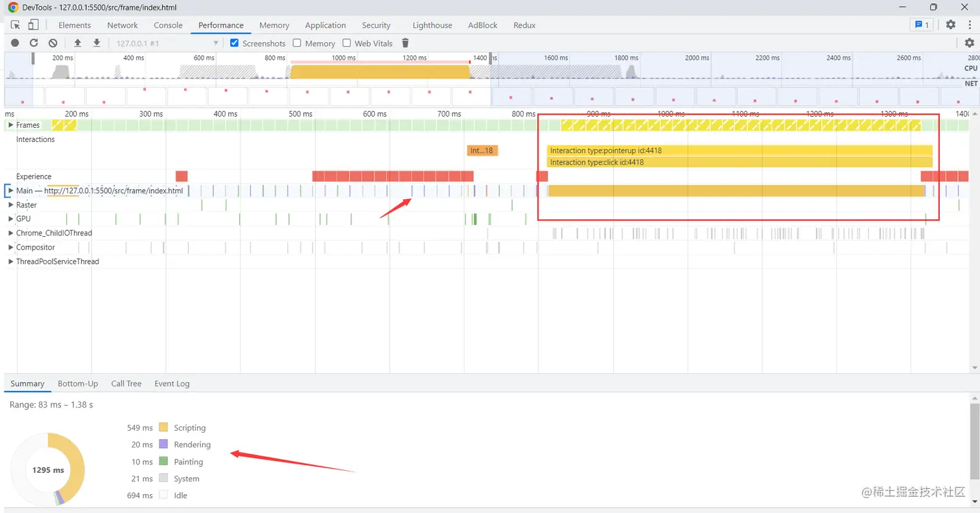Switch to the Elements tab
The width and height of the screenshot is (980, 513).
click(x=75, y=25)
